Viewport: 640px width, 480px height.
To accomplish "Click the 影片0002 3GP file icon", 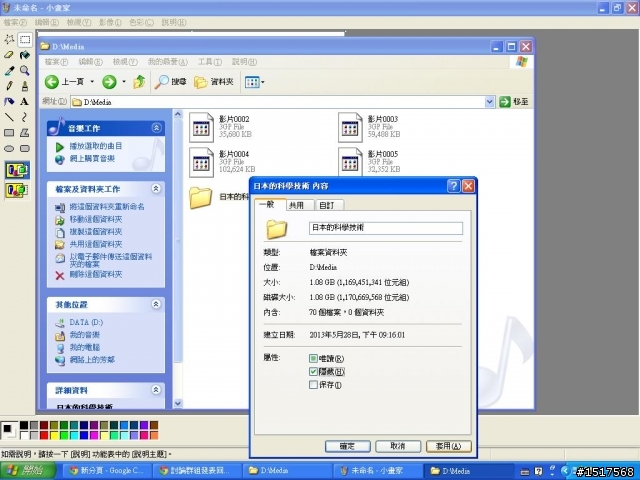I will pos(201,127).
